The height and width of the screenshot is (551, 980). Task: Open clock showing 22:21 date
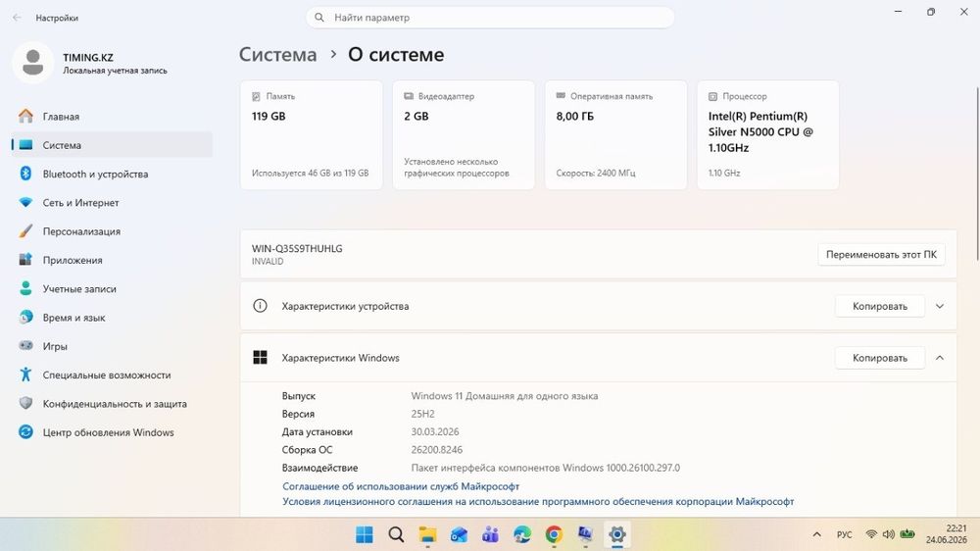[x=947, y=534]
